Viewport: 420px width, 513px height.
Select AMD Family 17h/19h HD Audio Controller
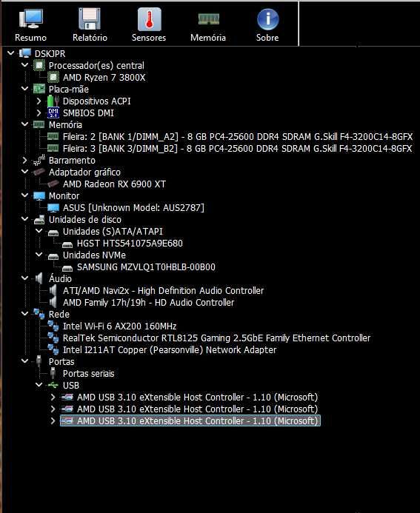[149, 302]
